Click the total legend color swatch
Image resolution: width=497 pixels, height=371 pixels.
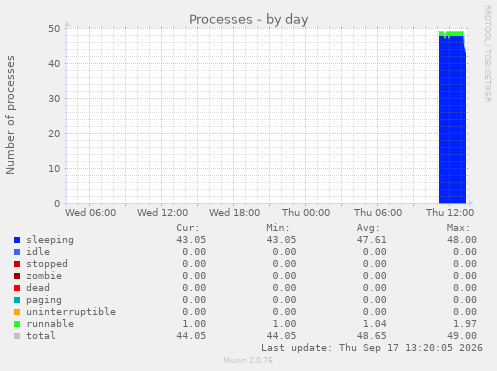pos(17,336)
